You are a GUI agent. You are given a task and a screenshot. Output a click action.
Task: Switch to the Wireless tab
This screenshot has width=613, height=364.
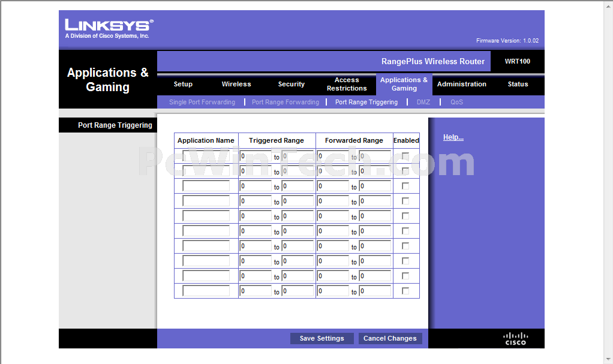(x=236, y=84)
